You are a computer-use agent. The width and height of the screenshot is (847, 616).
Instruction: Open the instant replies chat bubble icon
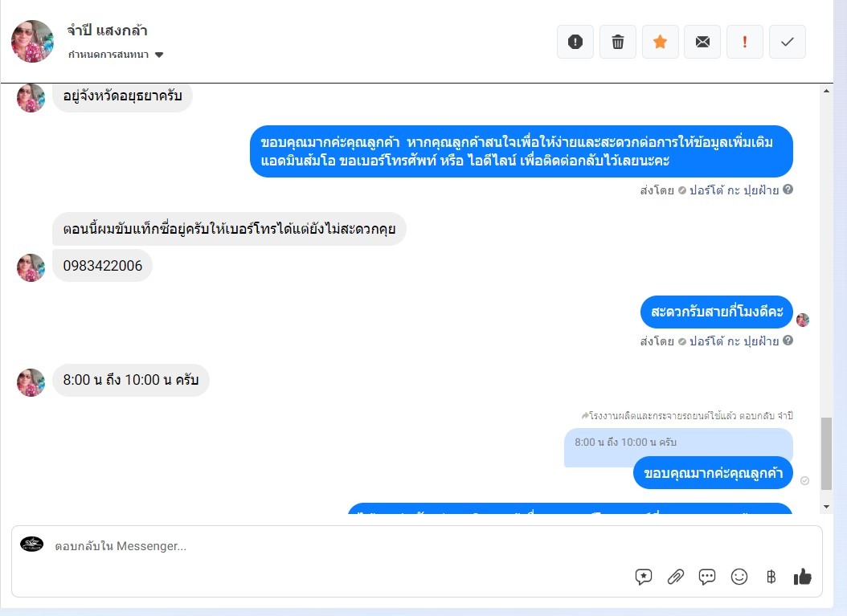707,577
